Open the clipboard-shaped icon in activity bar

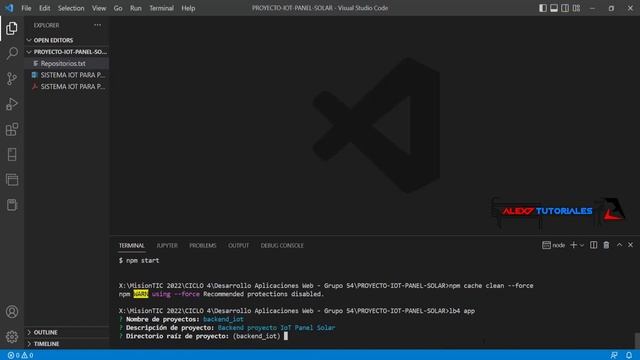[x=12, y=205]
